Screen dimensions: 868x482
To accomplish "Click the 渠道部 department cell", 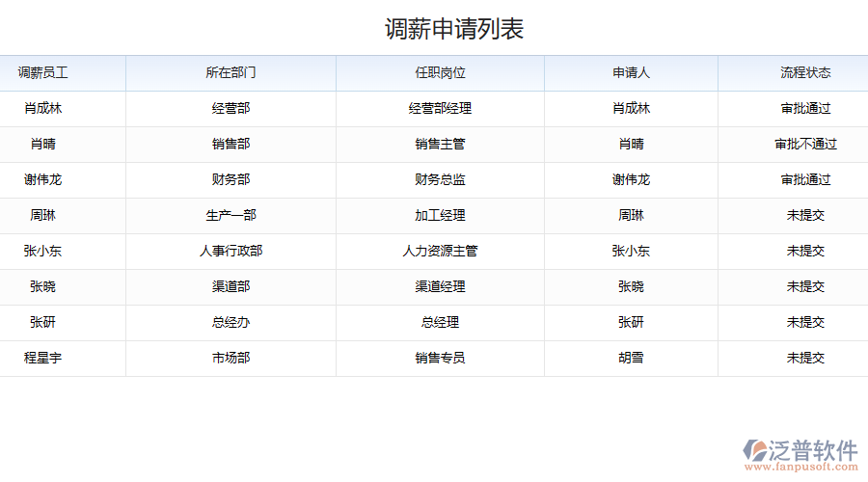I will tap(231, 286).
